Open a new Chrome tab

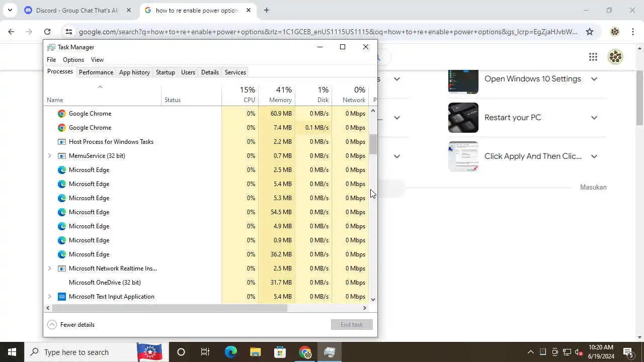pyautogui.click(x=266, y=10)
